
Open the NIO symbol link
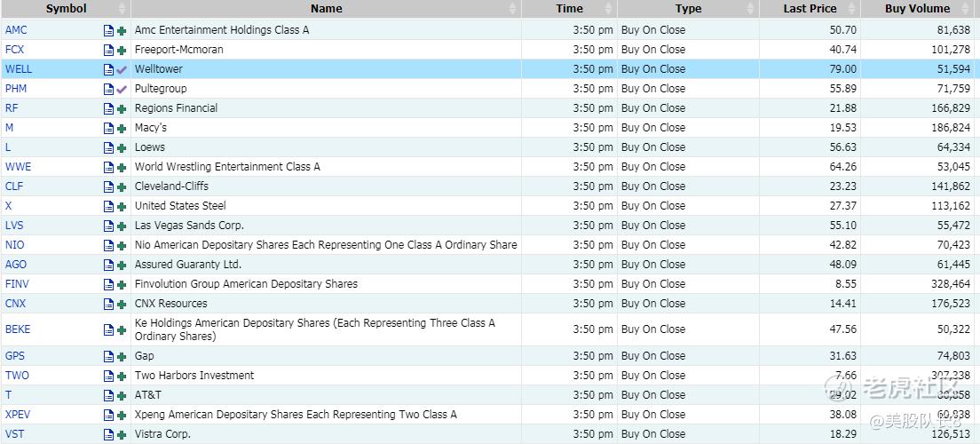[15, 245]
